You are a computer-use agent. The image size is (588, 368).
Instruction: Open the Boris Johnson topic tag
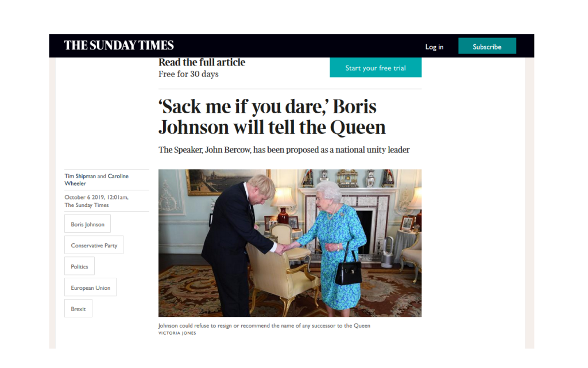point(87,224)
